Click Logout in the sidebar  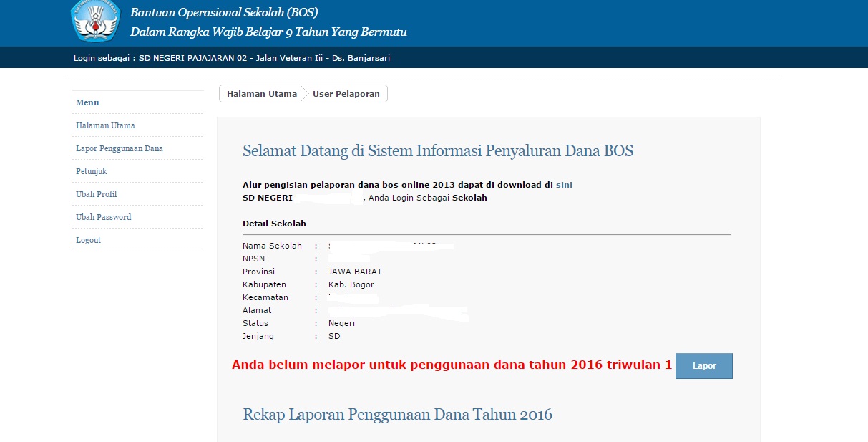coord(88,239)
